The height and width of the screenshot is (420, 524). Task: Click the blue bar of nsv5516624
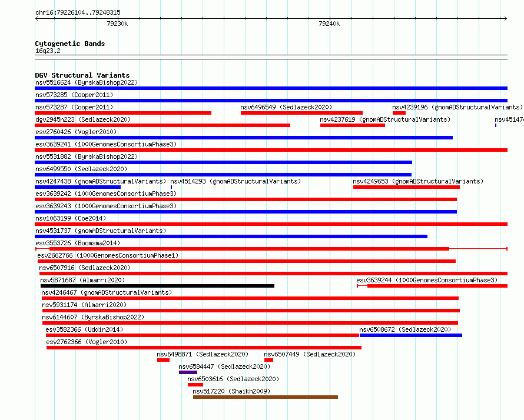click(x=271, y=88)
